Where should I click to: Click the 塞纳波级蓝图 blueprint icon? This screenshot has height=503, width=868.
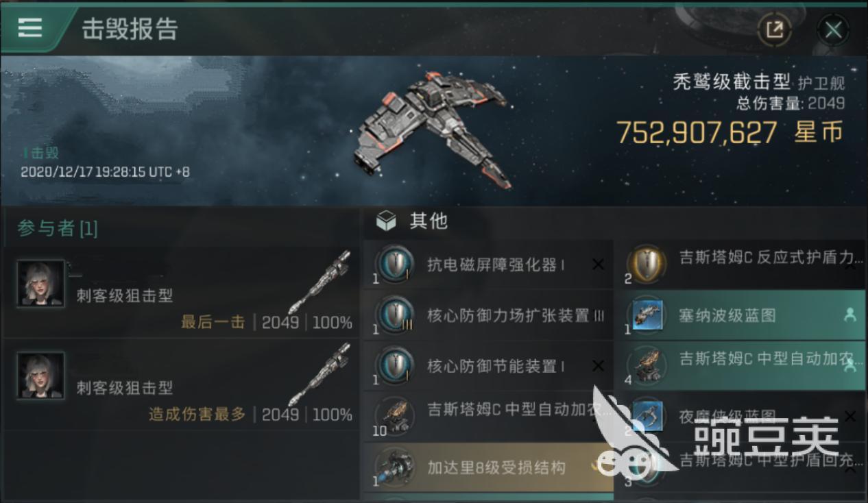click(647, 315)
